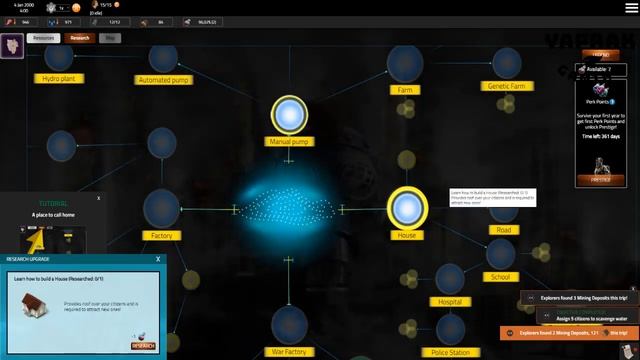Click the hammer materials resource icon
The image size is (640, 360).
tap(144, 22)
